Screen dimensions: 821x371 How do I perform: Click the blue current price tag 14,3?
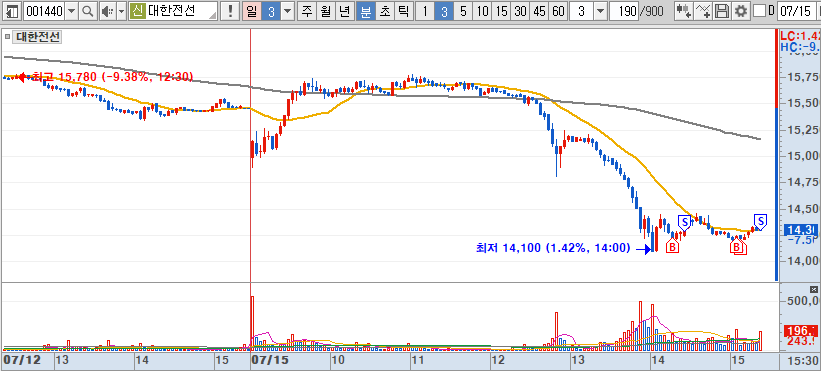(x=801, y=230)
